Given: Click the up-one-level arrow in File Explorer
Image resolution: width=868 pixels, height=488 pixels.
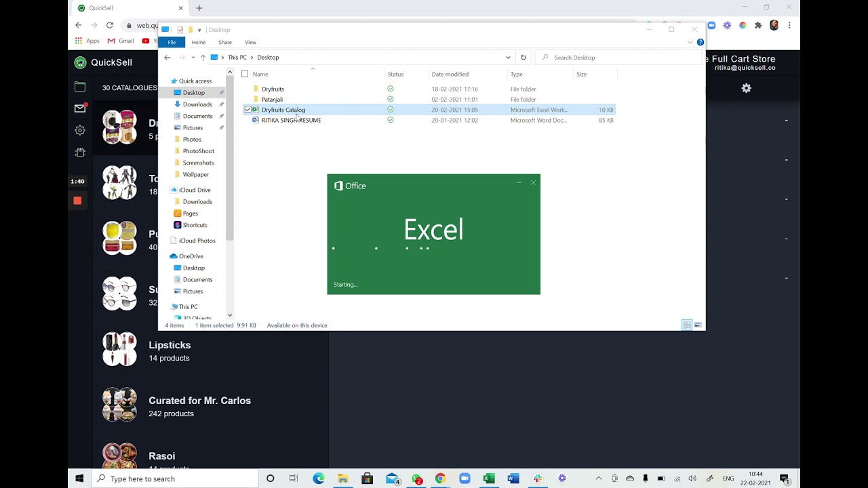Looking at the screenshot, I should 203,58.
